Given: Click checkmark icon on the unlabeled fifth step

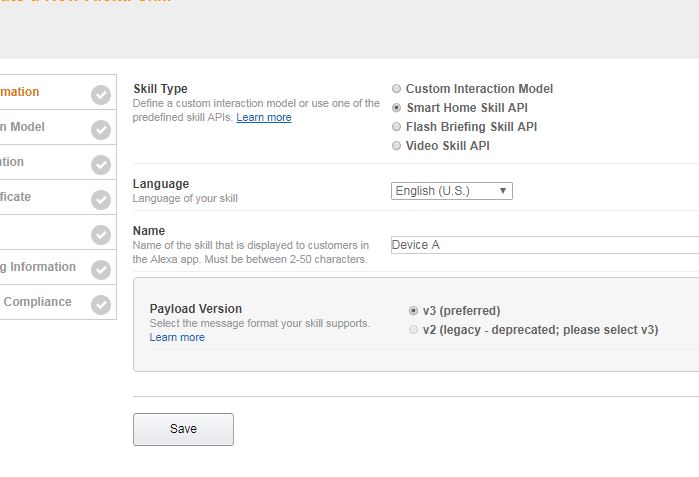Looking at the screenshot, I should (101, 235).
